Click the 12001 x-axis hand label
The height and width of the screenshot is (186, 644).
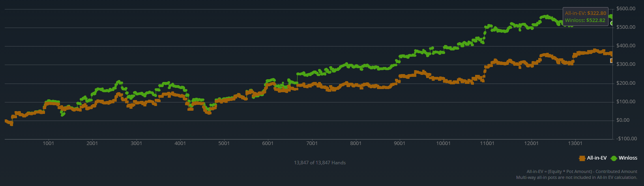(531, 143)
